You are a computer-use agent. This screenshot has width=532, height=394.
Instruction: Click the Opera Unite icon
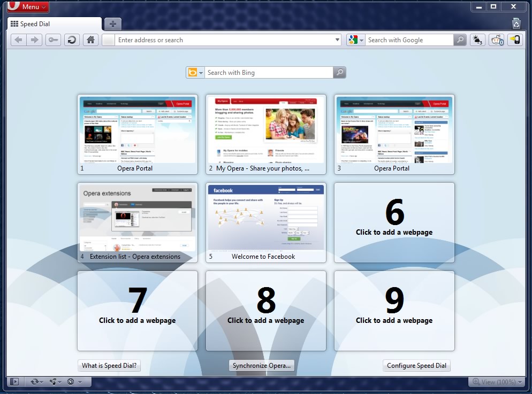[53, 382]
